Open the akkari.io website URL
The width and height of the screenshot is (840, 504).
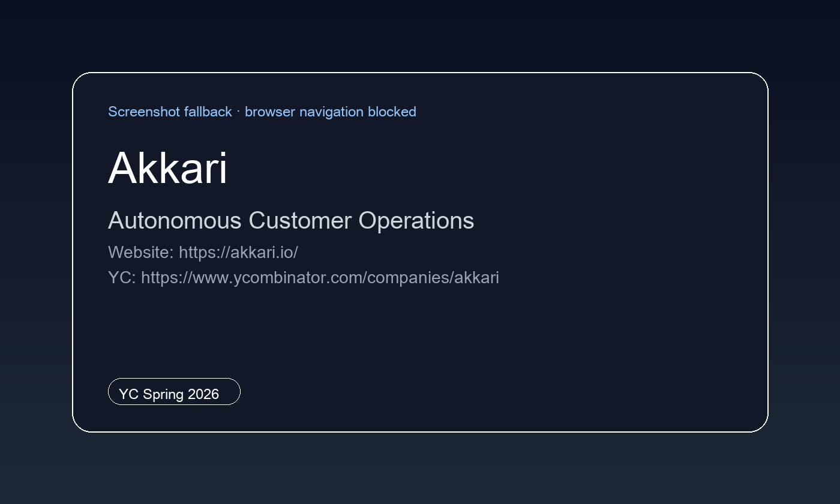pos(238,253)
